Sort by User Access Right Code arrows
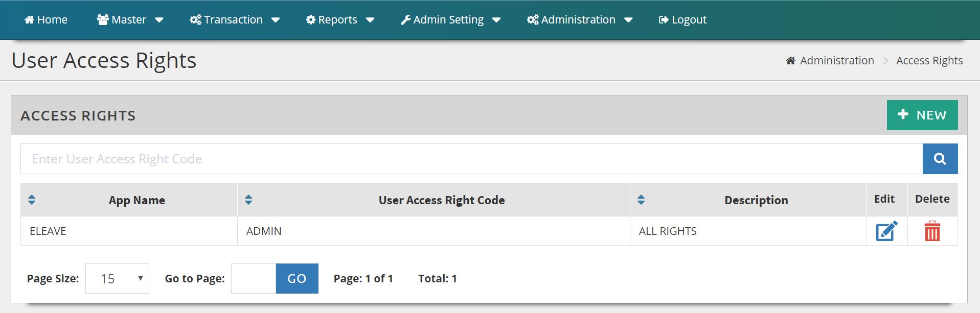 point(248,200)
